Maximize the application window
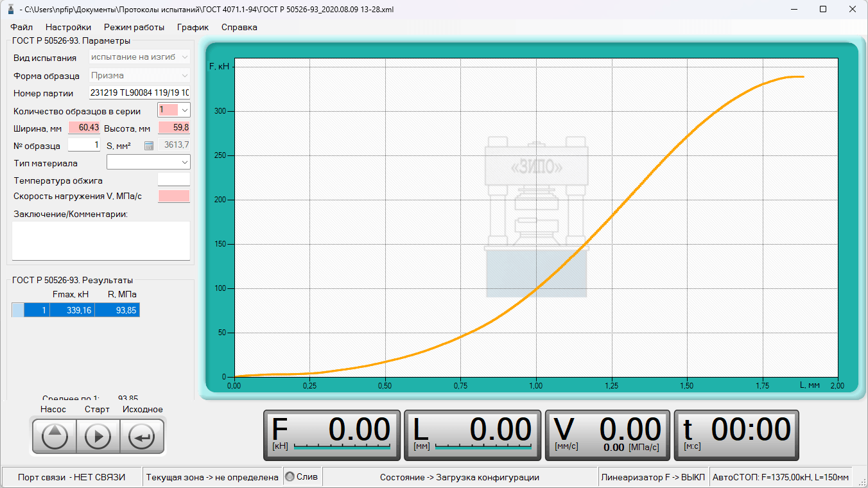The height and width of the screenshot is (488, 868). point(823,10)
